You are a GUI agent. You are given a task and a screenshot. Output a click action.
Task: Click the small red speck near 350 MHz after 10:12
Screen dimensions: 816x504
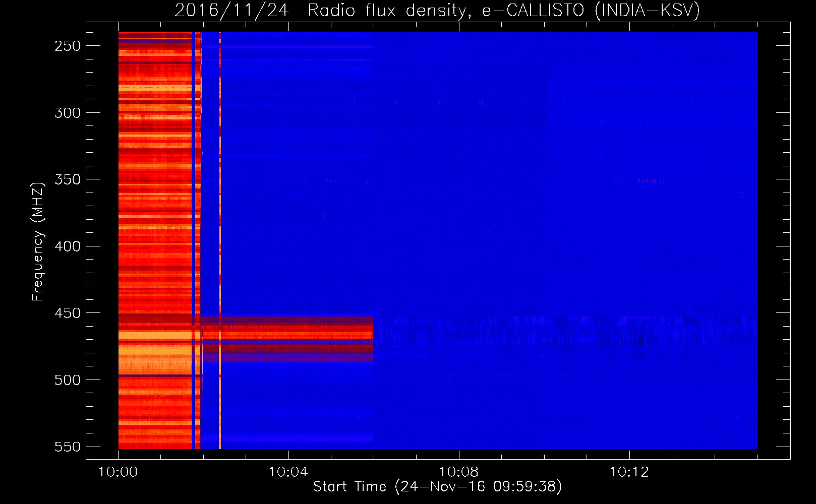tap(653, 180)
